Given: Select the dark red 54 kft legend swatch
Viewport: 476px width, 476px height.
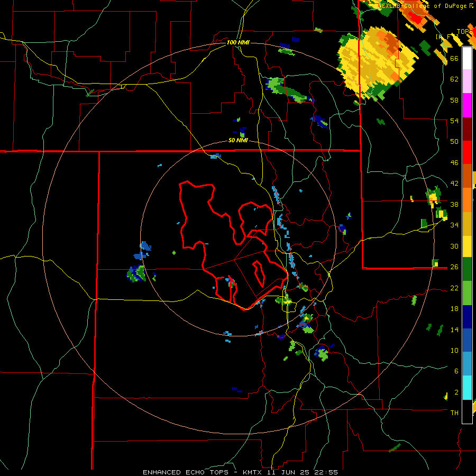Looking at the screenshot, I should [x=467, y=129].
